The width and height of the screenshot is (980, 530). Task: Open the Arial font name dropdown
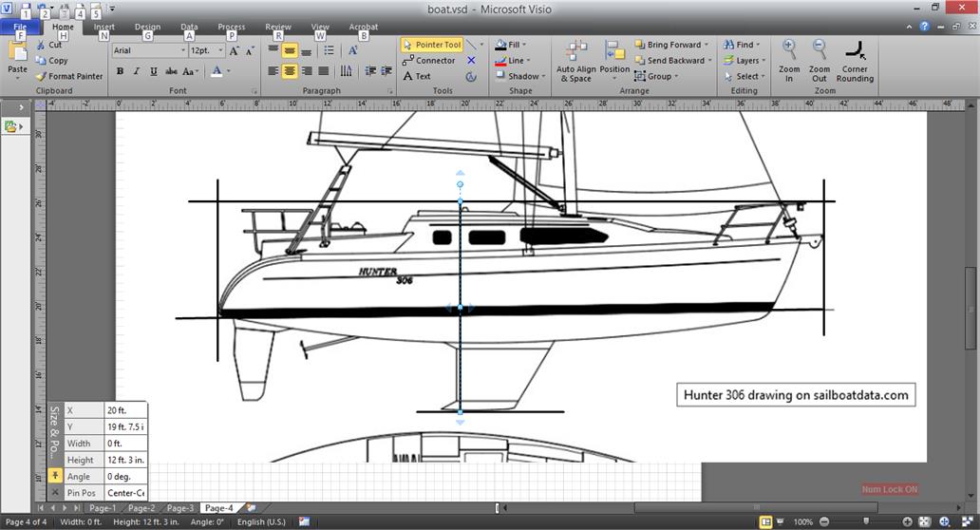click(x=183, y=50)
